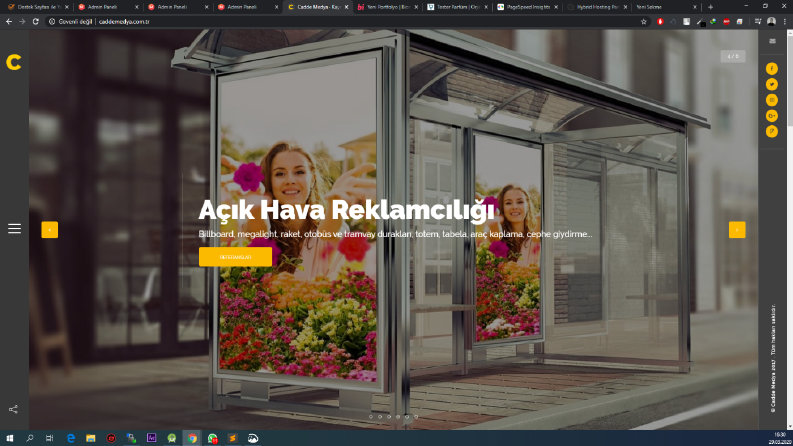Viewport: 793px width, 446px height.
Task: Click the envelope icon in right sidebar
Action: pyautogui.click(x=772, y=41)
